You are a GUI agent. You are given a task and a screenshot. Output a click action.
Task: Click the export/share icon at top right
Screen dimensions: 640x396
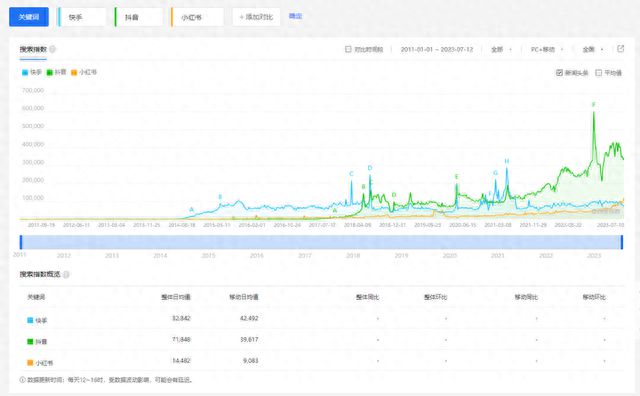point(620,49)
